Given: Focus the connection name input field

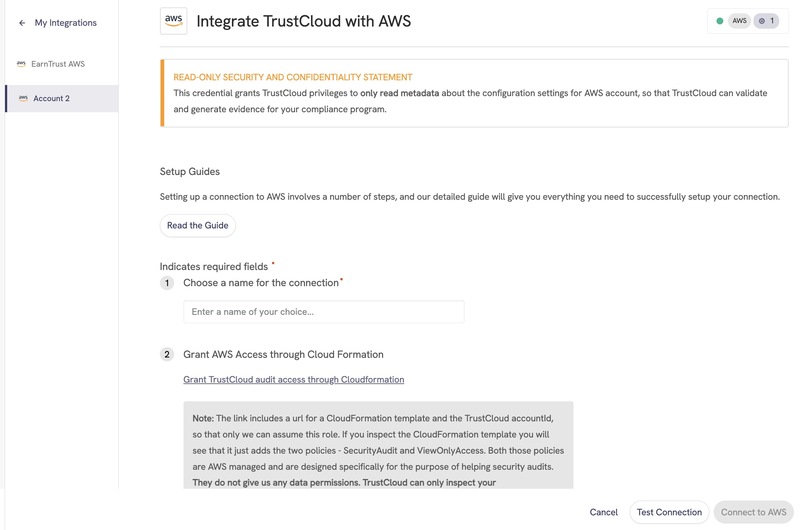Looking at the screenshot, I should (x=323, y=312).
